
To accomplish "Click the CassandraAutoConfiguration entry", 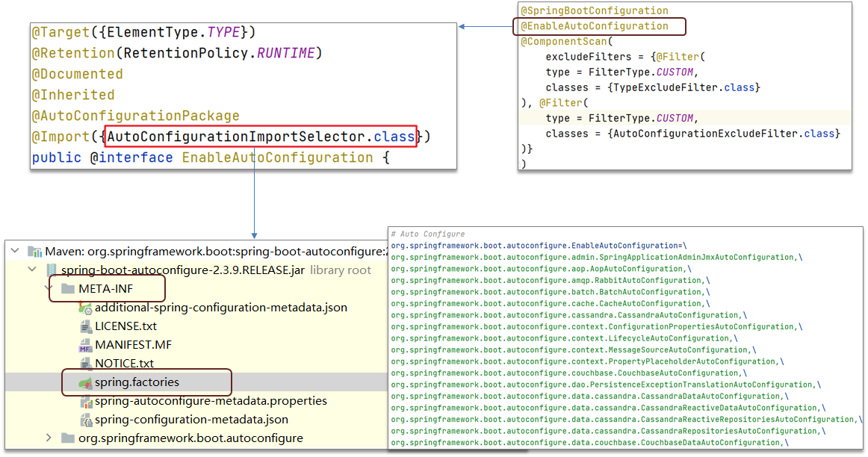I will [569, 315].
